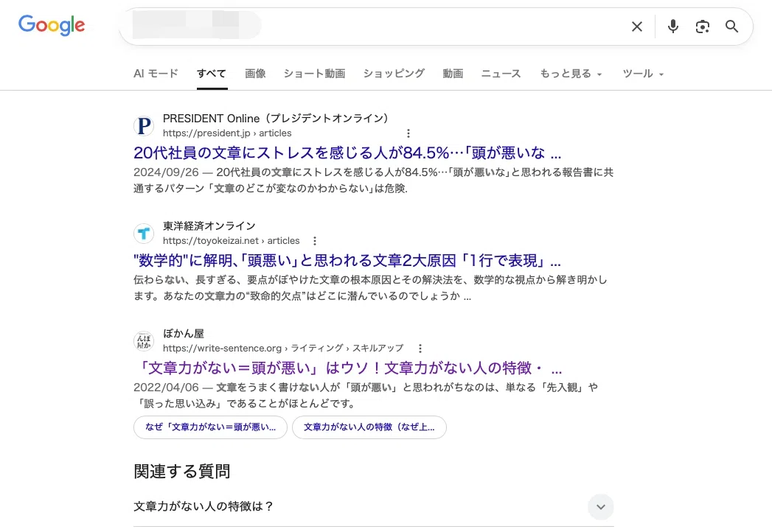The width and height of the screenshot is (772, 532).
Task: Click snippet starting 伝わらない、長すぎる
Action: pyautogui.click(x=370, y=288)
